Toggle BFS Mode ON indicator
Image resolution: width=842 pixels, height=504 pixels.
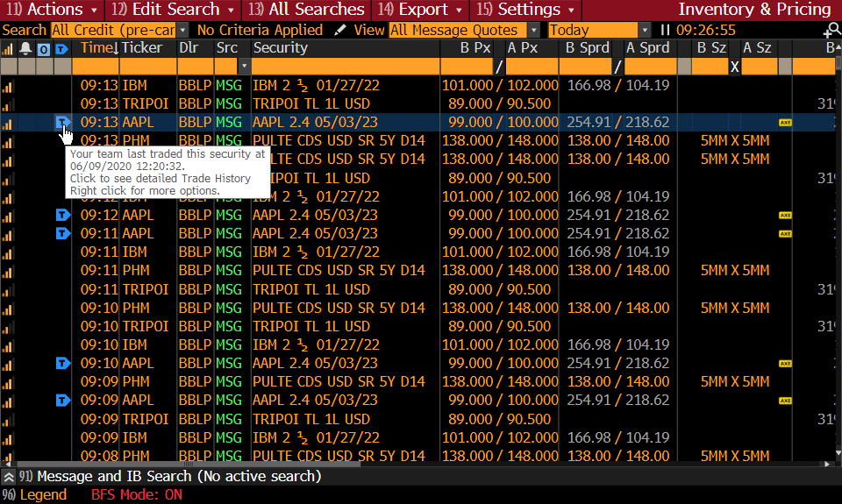137,494
